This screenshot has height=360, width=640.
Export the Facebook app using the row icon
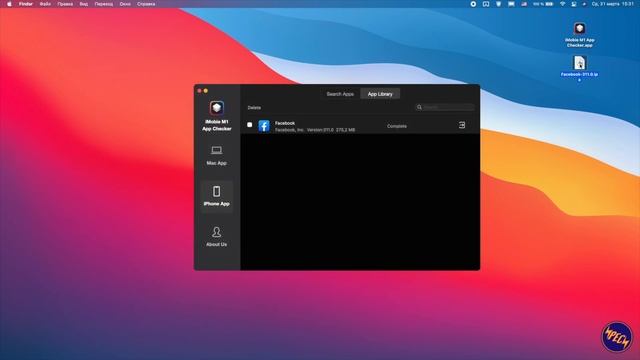(462, 125)
